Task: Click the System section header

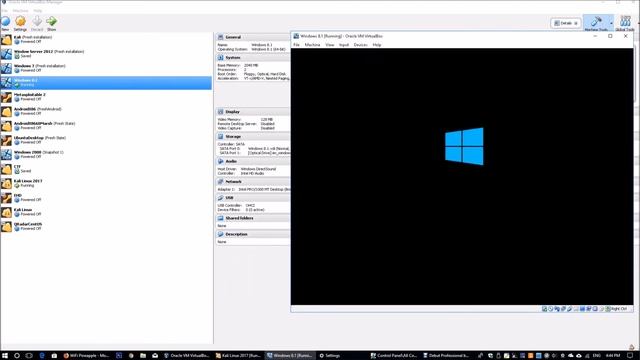Action: click(253, 58)
